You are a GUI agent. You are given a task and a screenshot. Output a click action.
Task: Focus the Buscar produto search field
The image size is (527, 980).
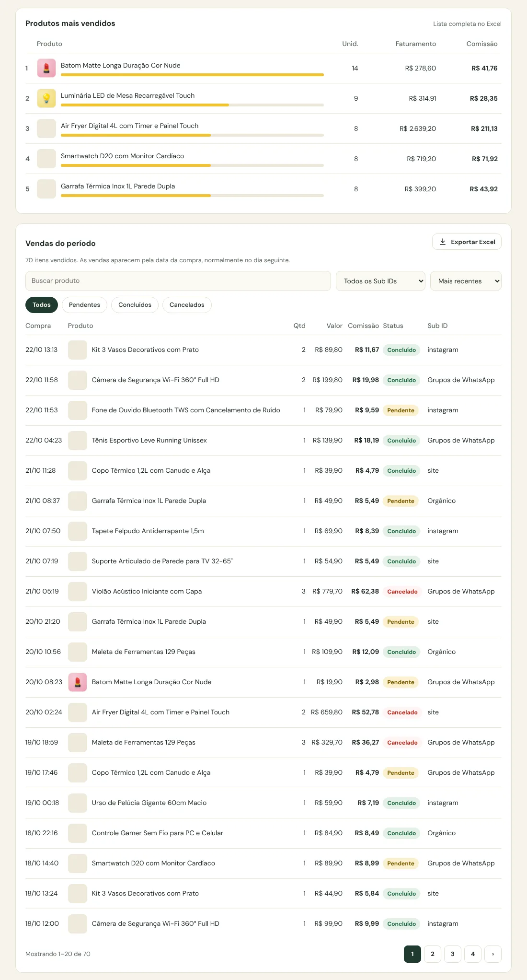coord(178,281)
